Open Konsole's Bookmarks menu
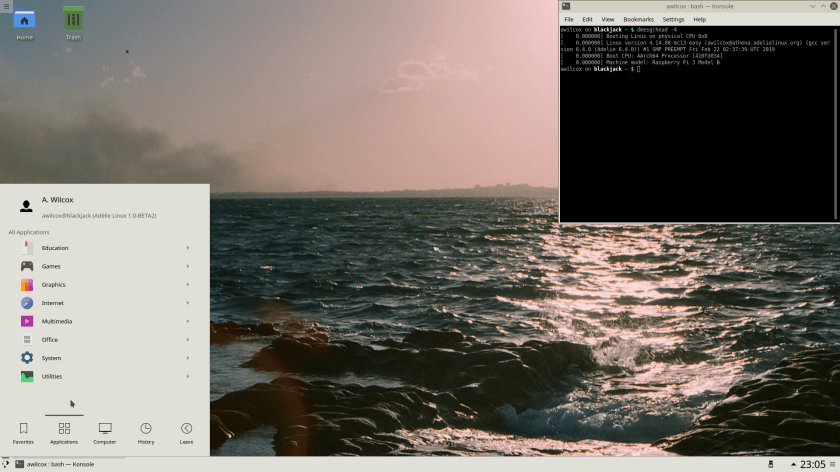Image resolution: width=840 pixels, height=472 pixels. [x=638, y=19]
